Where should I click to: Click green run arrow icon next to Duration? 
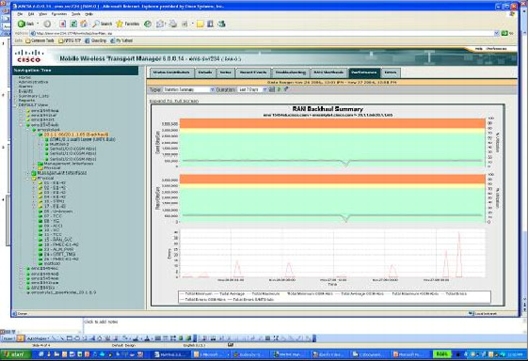point(279,90)
